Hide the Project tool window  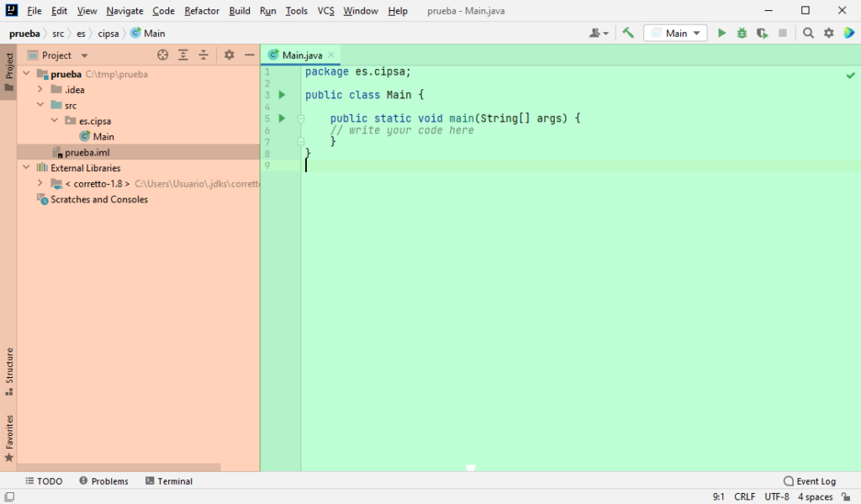(249, 55)
